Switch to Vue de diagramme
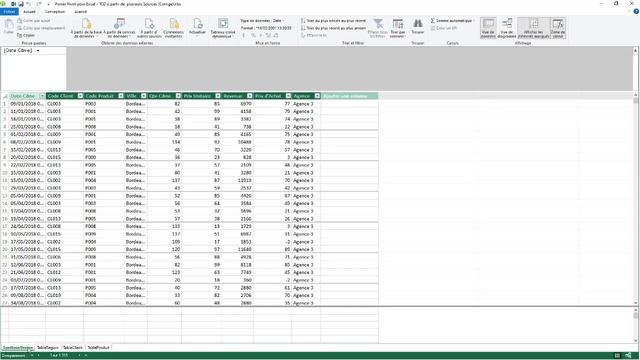The height and width of the screenshot is (360, 640). [x=507, y=28]
